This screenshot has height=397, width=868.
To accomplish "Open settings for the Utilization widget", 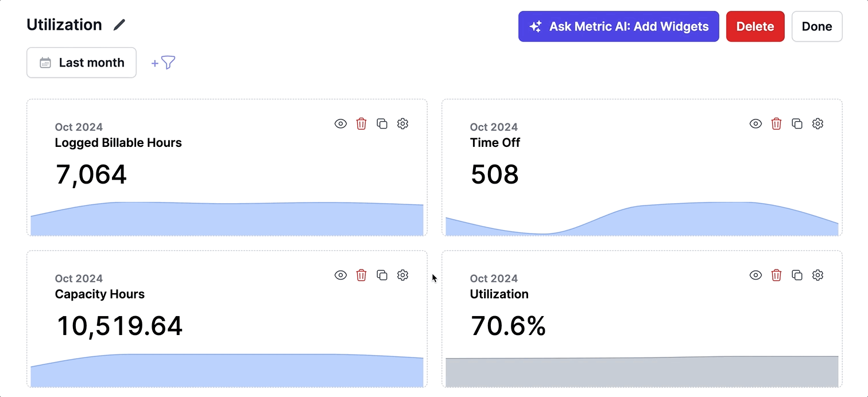I will click(x=817, y=275).
